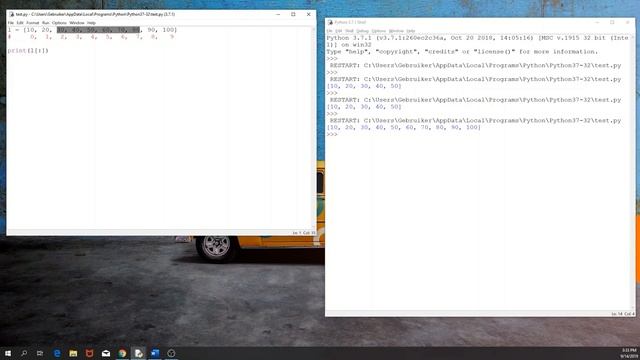The width and height of the screenshot is (640, 360).
Task: Open Window menu in Python Shell window
Action: (396, 31)
